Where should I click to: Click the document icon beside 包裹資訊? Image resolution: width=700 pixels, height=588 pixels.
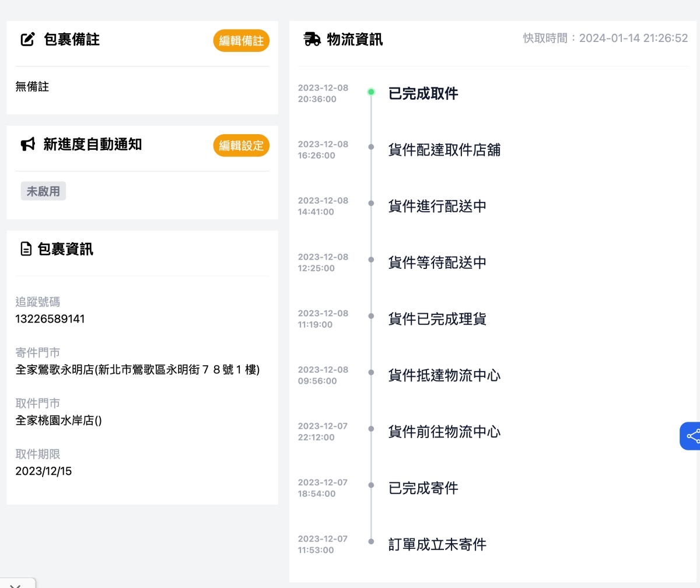point(26,250)
